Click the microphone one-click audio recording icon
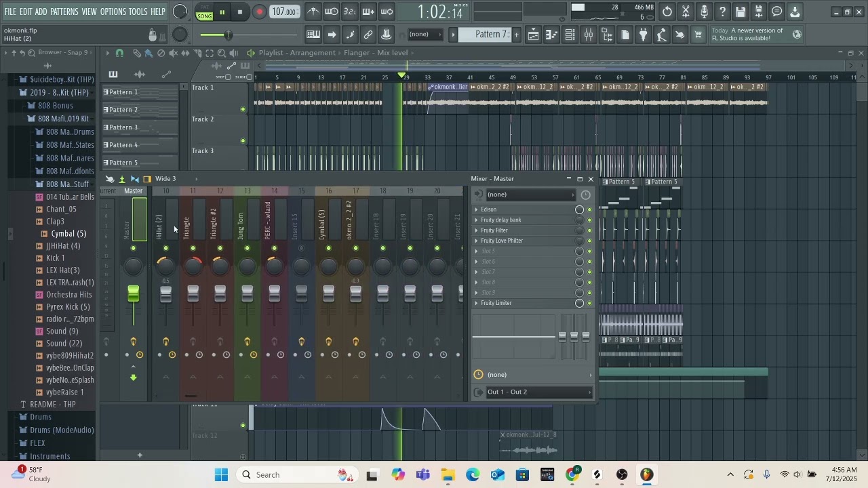 pos(704,12)
